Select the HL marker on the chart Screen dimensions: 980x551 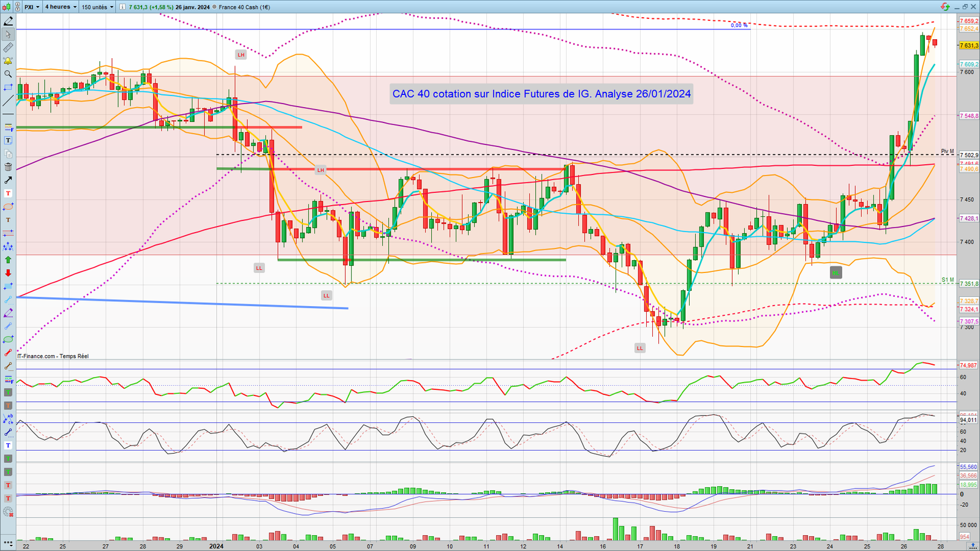pyautogui.click(x=835, y=273)
